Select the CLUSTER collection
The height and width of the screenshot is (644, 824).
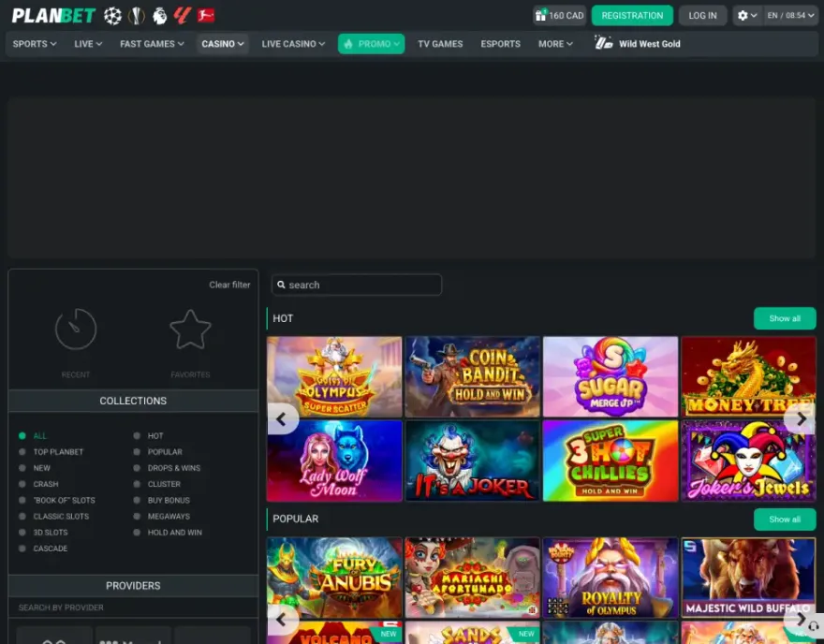coord(156,484)
